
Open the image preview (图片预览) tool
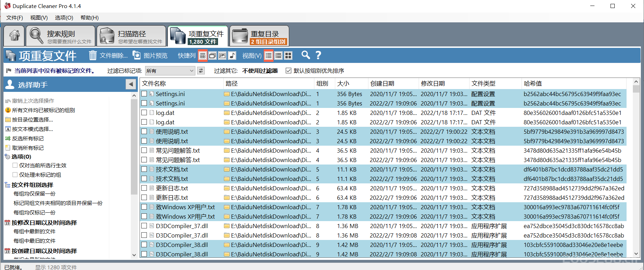(150, 56)
